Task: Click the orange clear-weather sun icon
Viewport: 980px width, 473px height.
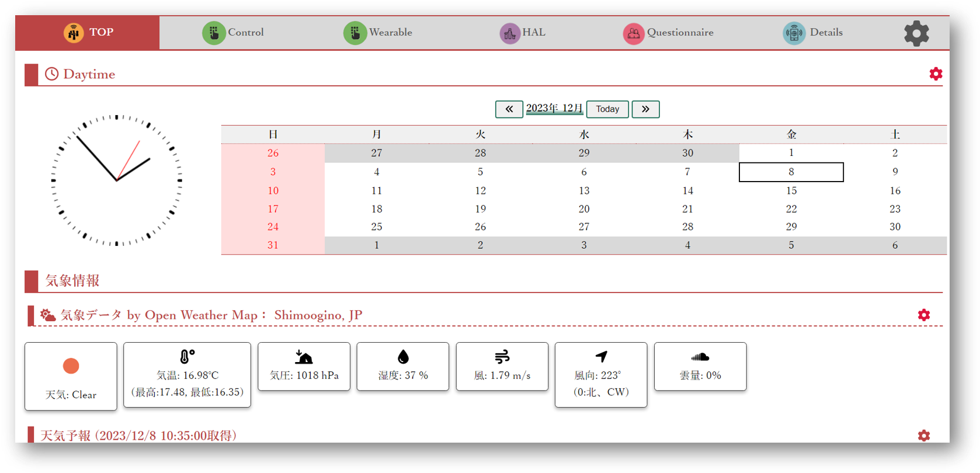Action: click(x=71, y=366)
